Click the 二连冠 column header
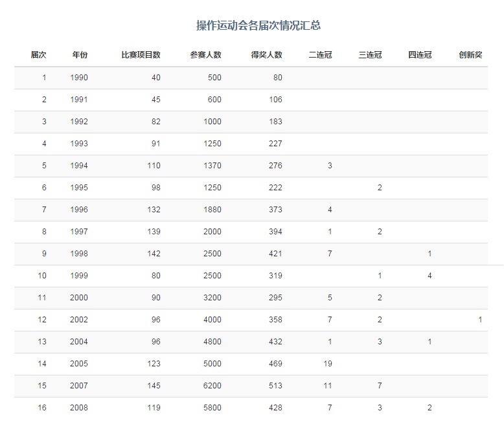Image resolution: width=504 pixels, height=435 pixels. pos(320,55)
